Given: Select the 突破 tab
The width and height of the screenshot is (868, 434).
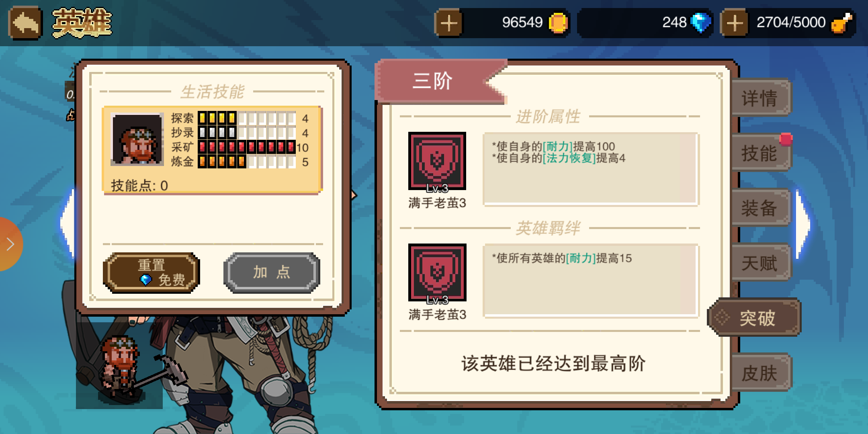Looking at the screenshot, I should 755,317.
